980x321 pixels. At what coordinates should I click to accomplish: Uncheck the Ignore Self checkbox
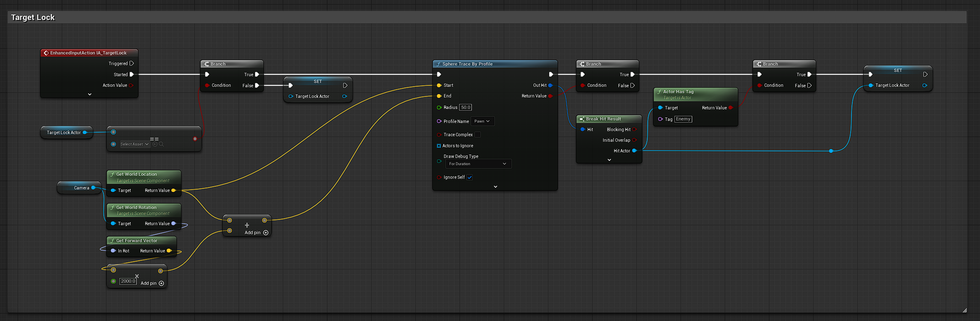(469, 178)
